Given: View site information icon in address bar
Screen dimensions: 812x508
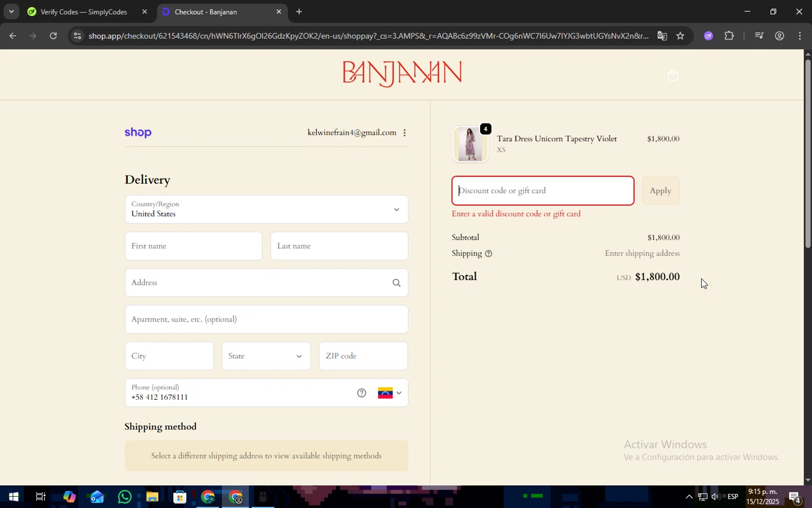Looking at the screenshot, I should point(77,36).
